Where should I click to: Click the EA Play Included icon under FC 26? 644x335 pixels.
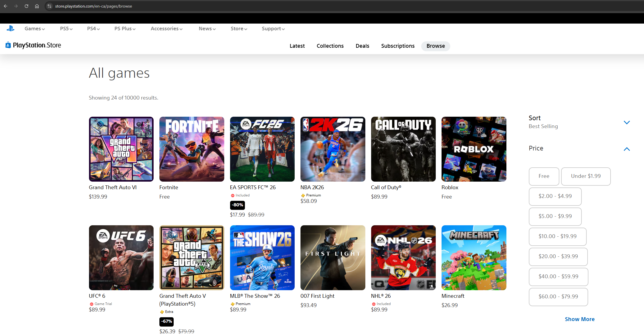(233, 196)
